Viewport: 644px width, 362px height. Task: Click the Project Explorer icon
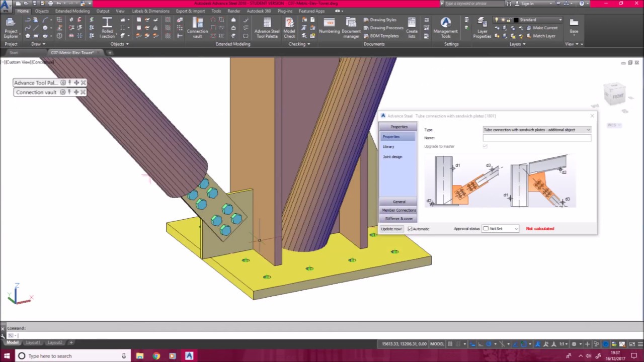(11, 27)
